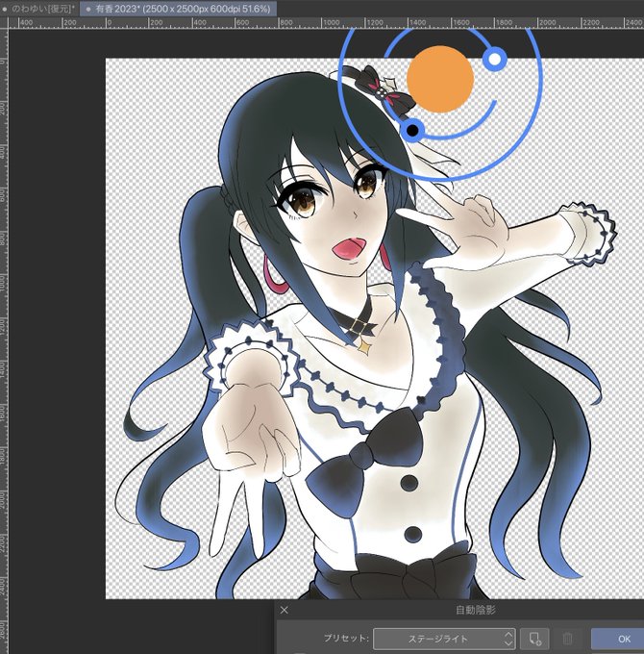This screenshot has width=644, height=654.
Task: Grab the white handle on the light ring
Action: point(495,59)
